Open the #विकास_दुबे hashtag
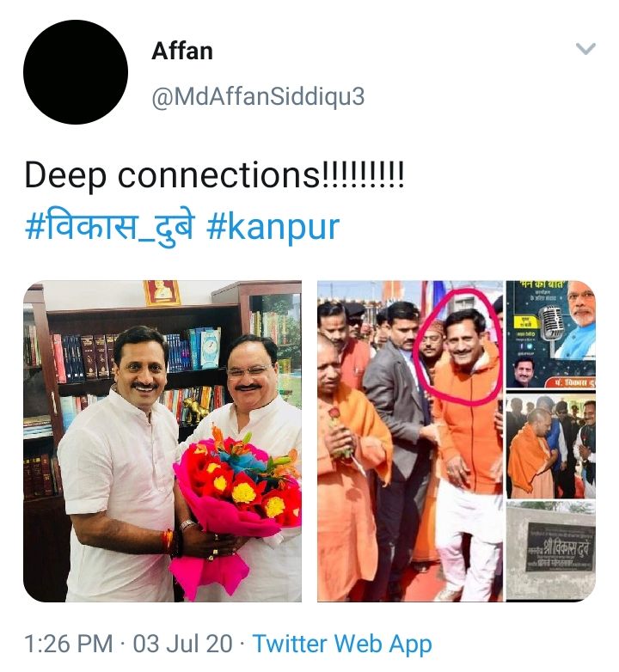 coord(111,227)
